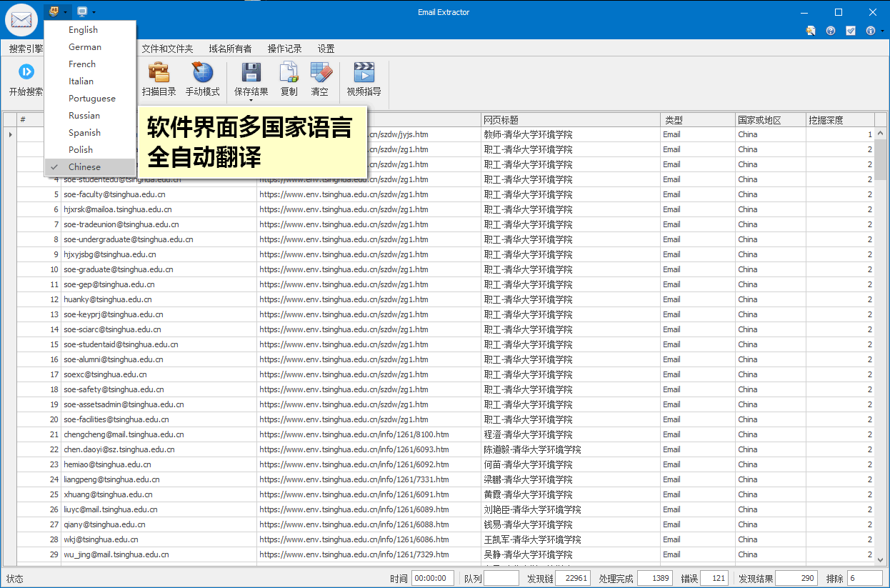The width and height of the screenshot is (890, 588).
Task: Click the checkmark icon at top right
Action: [x=851, y=31]
